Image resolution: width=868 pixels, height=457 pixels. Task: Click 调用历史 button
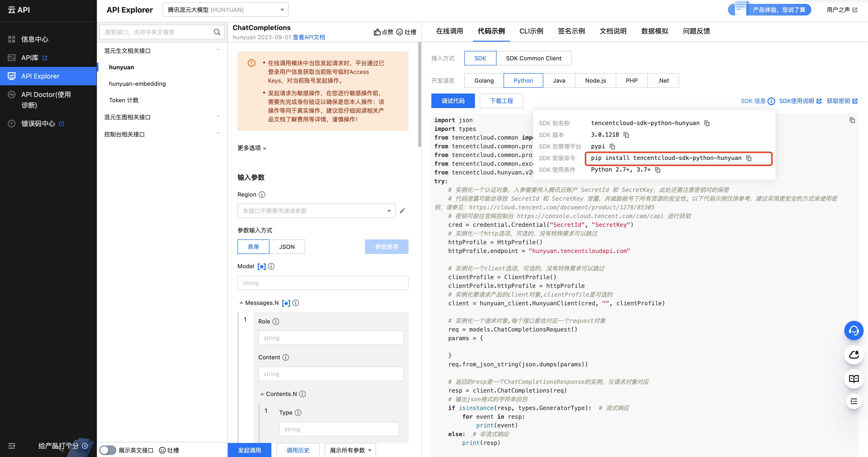tap(298, 450)
